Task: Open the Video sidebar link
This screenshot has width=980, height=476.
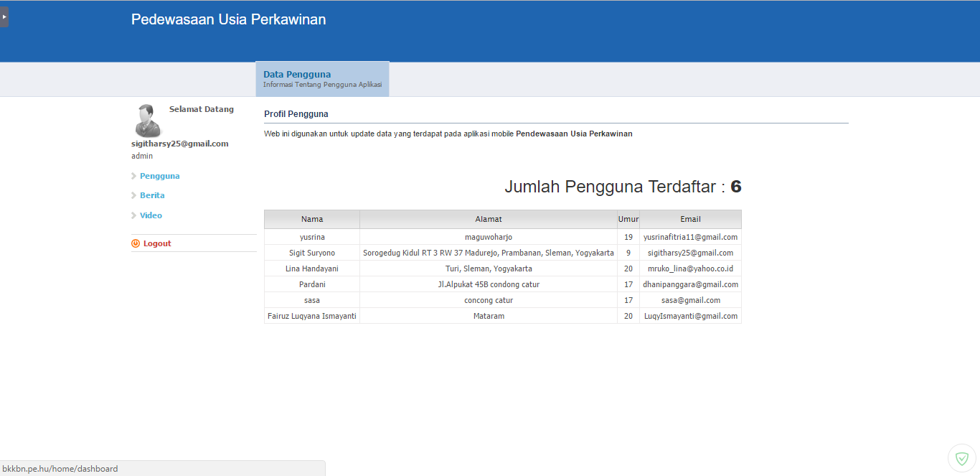Action: [151, 215]
